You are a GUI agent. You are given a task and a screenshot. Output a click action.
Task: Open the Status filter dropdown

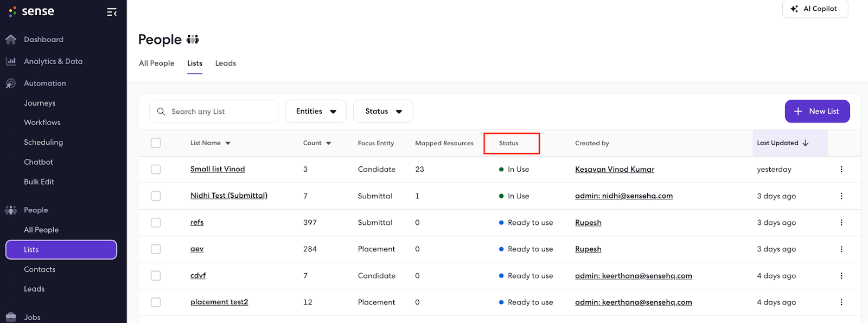tap(383, 111)
